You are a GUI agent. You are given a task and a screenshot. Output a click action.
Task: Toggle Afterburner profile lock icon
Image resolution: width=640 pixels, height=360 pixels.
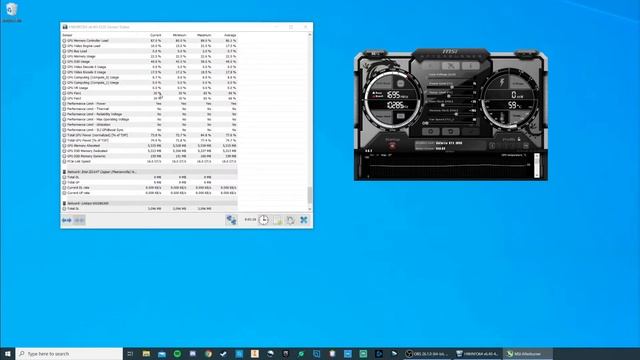pos(519,139)
